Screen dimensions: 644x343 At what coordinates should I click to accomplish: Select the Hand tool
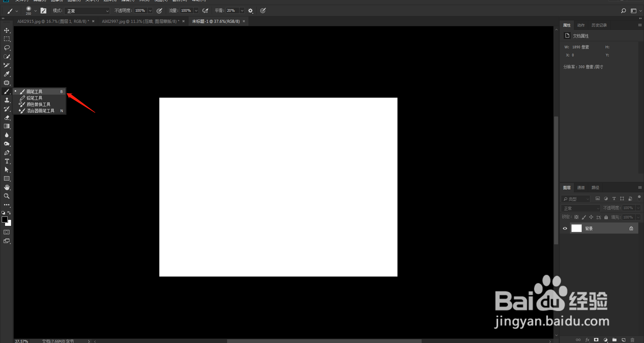(x=7, y=188)
